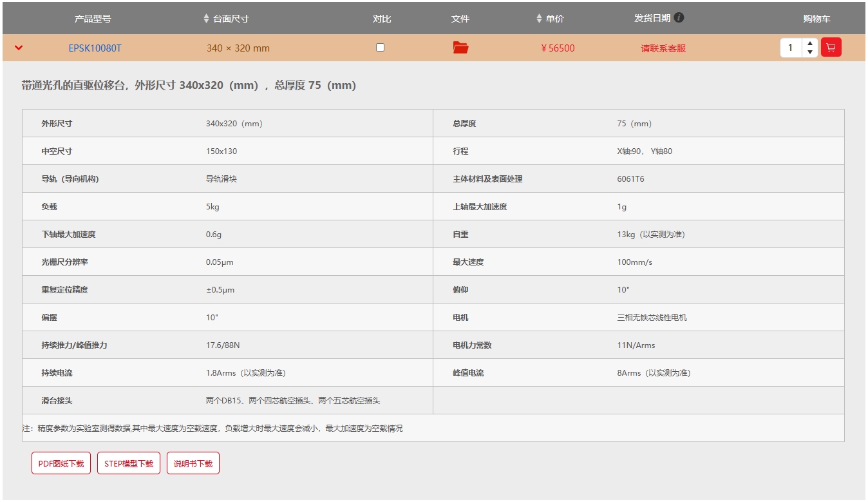The width and height of the screenshot is (868, 502).
Task: Collapse the EPSK10080T row with red chevron
Action: (19, 48)
